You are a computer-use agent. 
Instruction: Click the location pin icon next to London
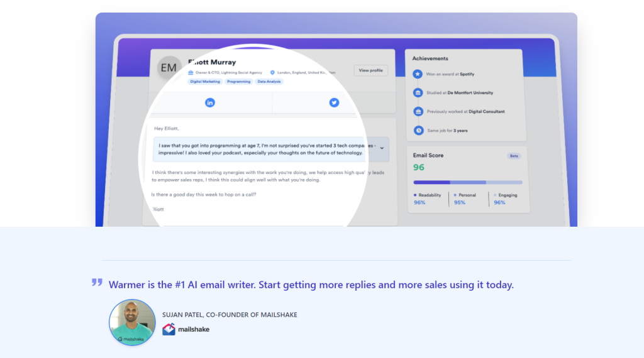click(x=272, y=72)
